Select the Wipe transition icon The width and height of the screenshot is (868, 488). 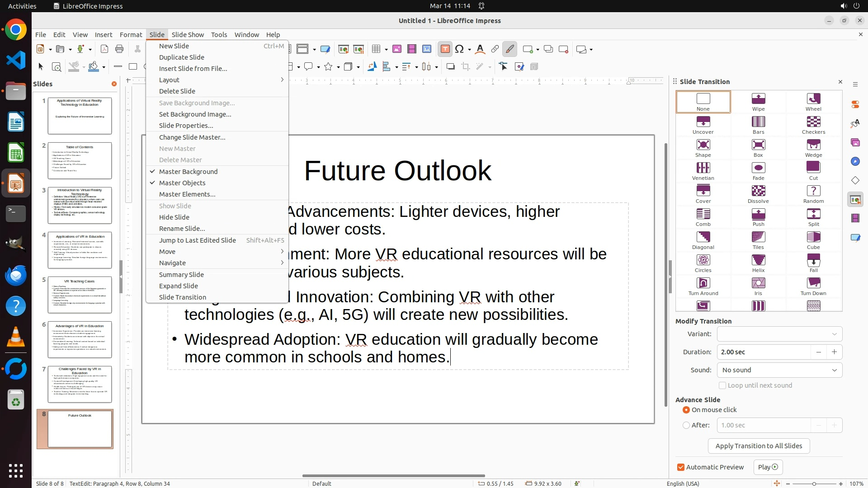(x=758, y=102)
